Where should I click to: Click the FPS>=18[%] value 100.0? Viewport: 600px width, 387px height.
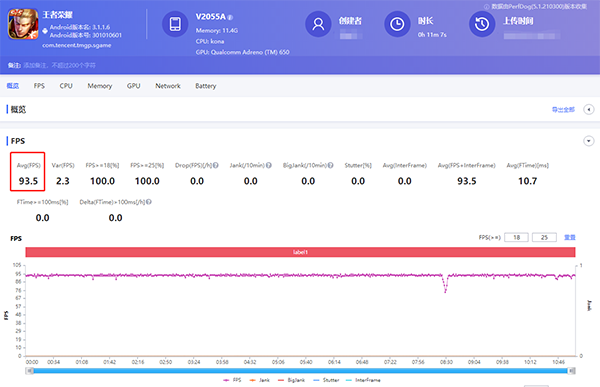pyautogui.click(x=103, y=181)
